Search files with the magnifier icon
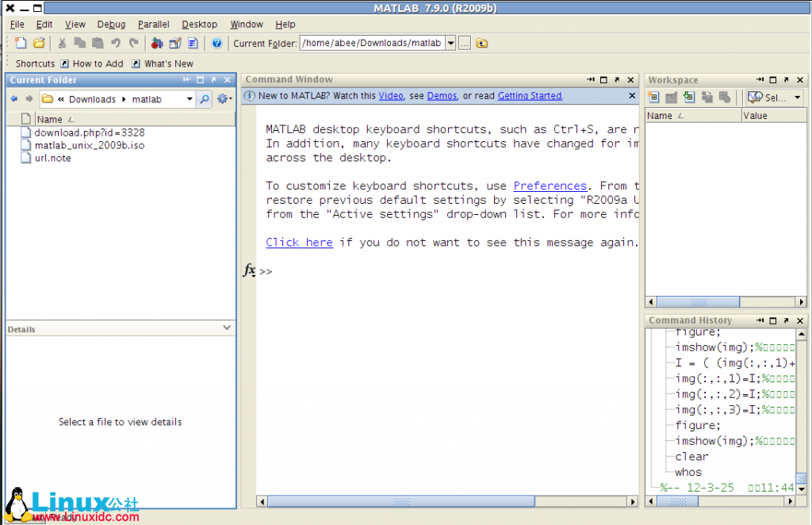 (205, 99)
